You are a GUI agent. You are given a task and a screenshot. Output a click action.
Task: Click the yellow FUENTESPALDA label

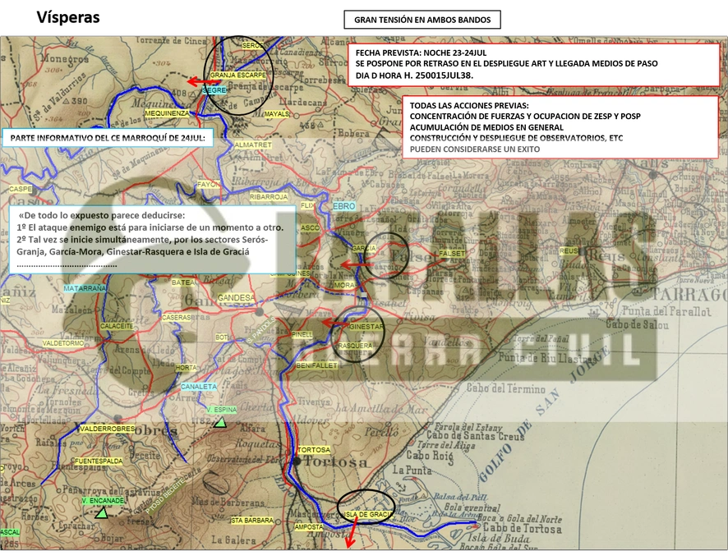point(99,461)
